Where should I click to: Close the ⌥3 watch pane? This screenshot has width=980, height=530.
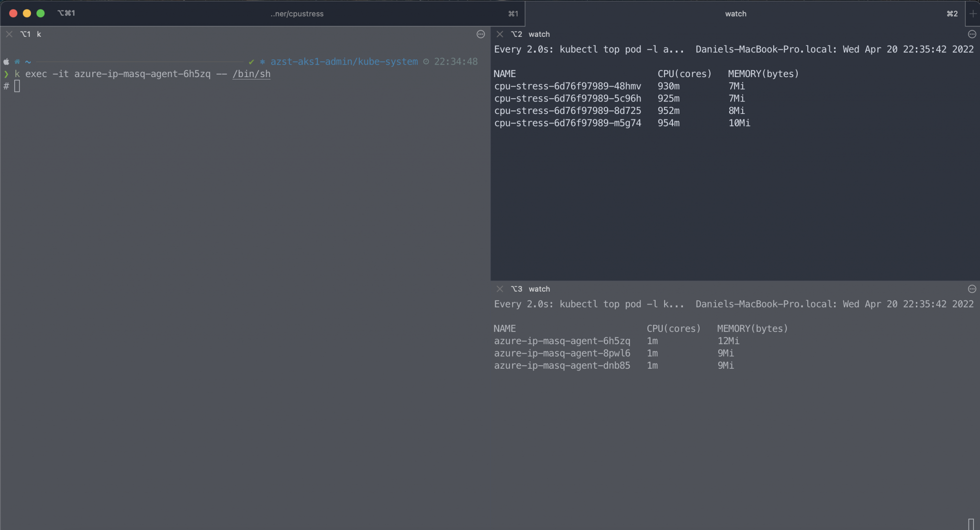[500, 289]
